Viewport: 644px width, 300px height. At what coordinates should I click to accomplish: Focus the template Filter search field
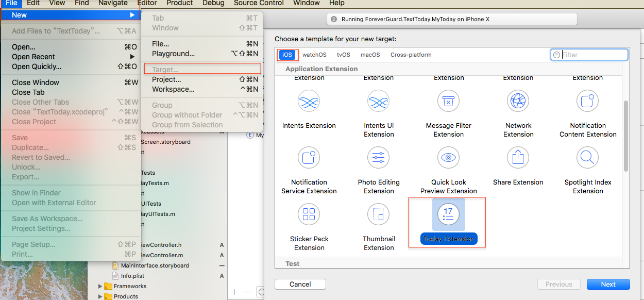point(589,55)
